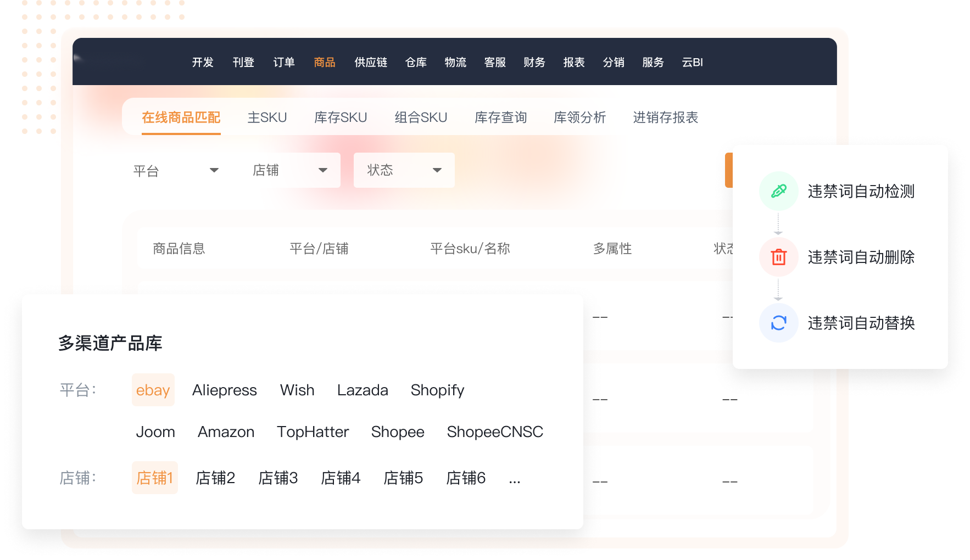The height and width of the screenshot is (560, 970).
Task: Click the green prohibited-word detection icon
Action: tap(778, 191)
